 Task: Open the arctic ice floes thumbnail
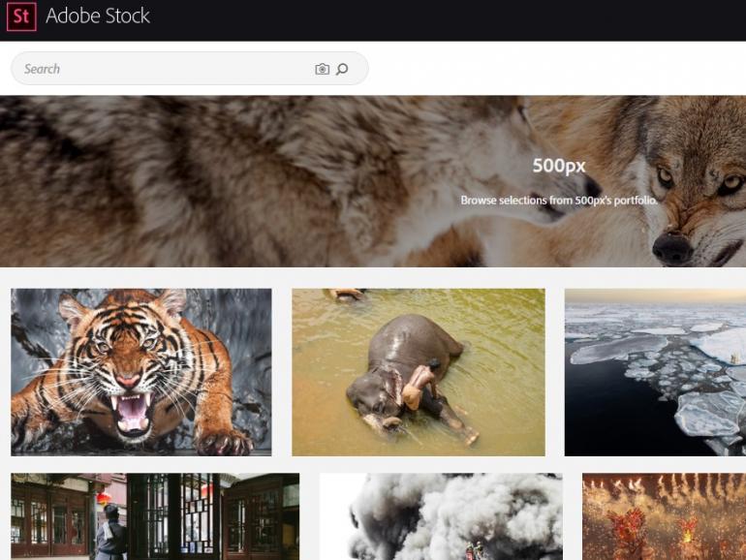(x=655, y=372)
